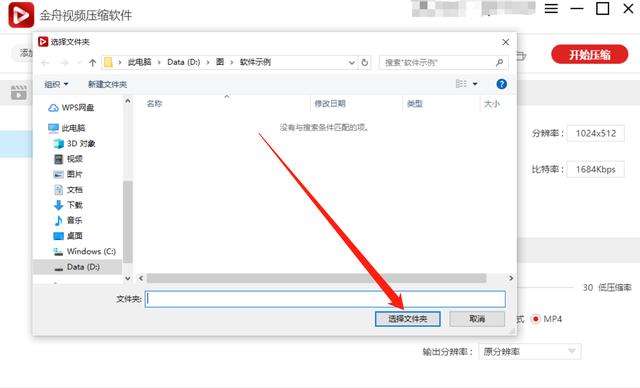Viewport: 640px width, 388px height.
Task: Select WPS网盘 cloud icon in sidebar
Action: point(53,108)
